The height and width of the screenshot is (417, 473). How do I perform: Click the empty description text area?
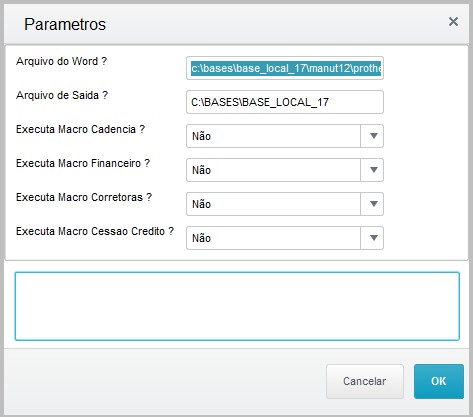(x=237, y=306)
